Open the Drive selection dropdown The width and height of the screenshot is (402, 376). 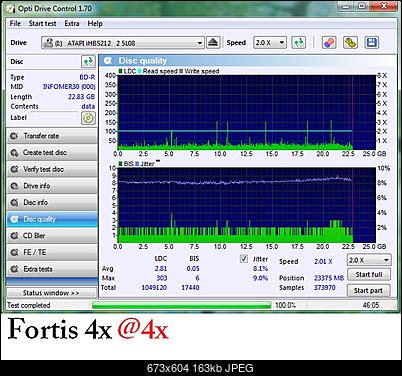(x=123, y=43)
